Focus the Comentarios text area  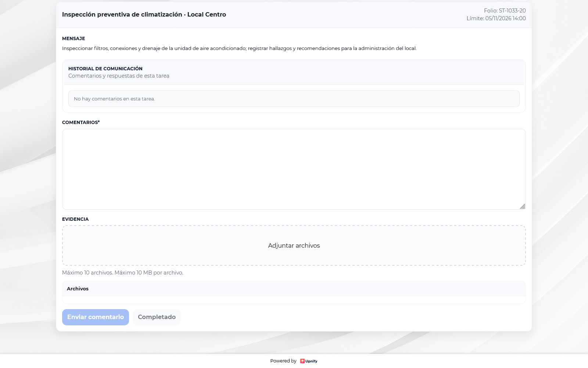[294, 169]
